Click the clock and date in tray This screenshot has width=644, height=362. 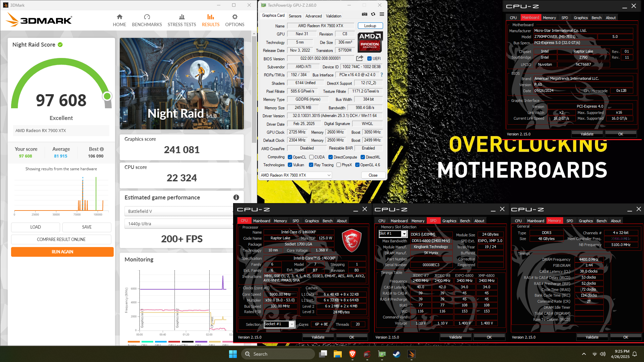click(620, 354)
